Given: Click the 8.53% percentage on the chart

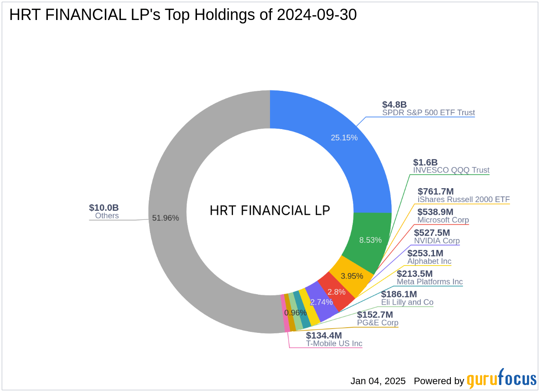Looking at the screenshot, I should click(370, 240).
